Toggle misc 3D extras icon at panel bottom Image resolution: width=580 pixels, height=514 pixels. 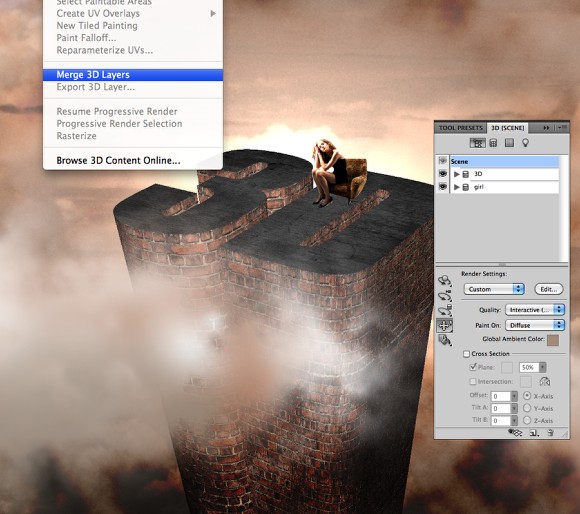[x=515, y=432]
